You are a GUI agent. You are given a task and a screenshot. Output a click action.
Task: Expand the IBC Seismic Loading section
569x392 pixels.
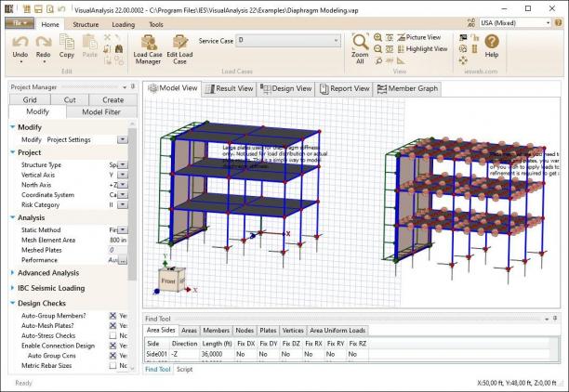[x=51, y=288]
